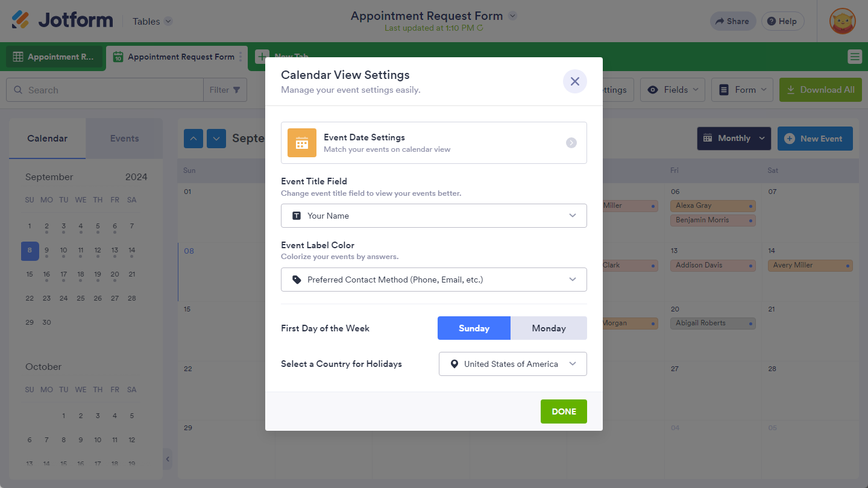Set first day of week to Sunday
Viewport: 868px width, 488px height.
click(474, 328)
